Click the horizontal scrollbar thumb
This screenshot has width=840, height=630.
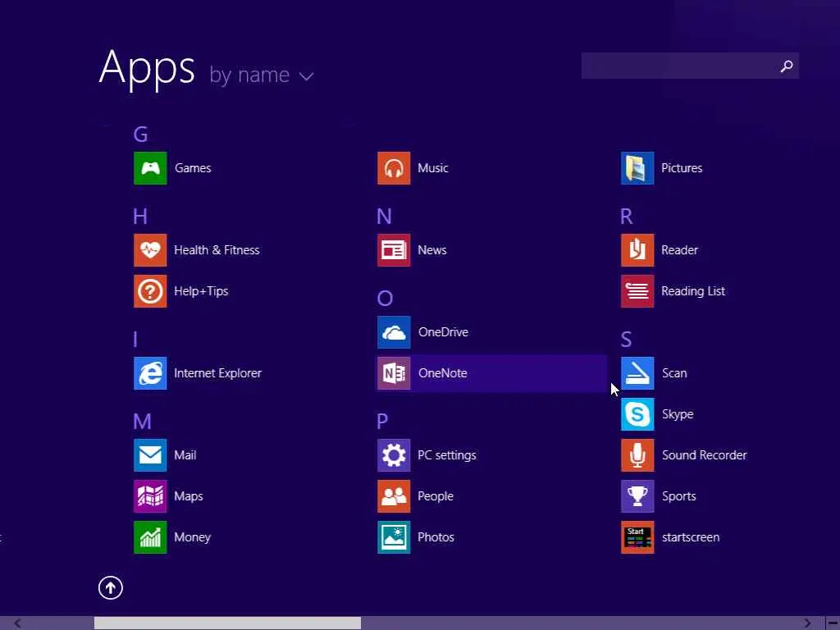(228, 623)
